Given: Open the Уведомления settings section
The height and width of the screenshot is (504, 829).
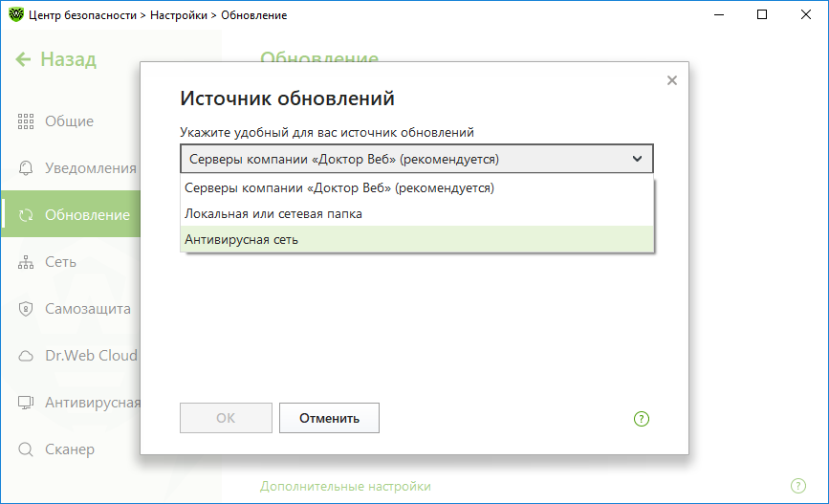Looking at the screenshot, I should click(91, 168).
